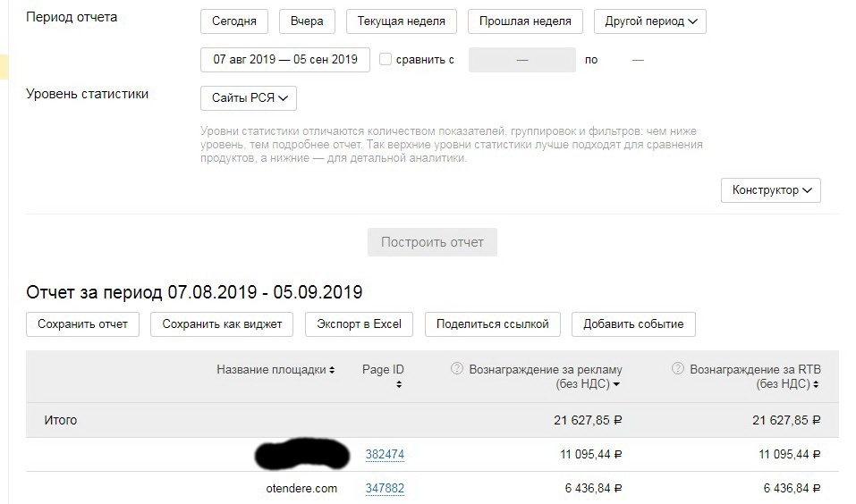Click help icon beside Вознаграждение за RTB
The height and width of the screenshot is (504, 856).
click(677, 368)
